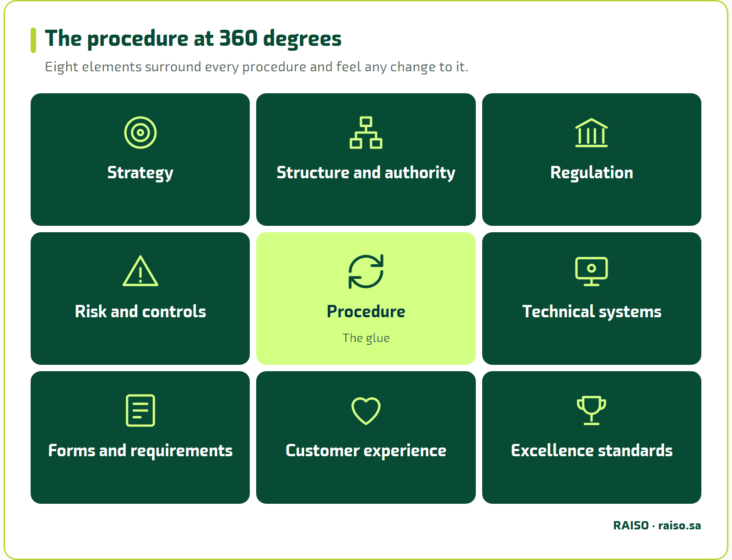The height and width of the screenshot is (560, 732).
Task: Select the Risk and controls label
Action: pos(140,311)
